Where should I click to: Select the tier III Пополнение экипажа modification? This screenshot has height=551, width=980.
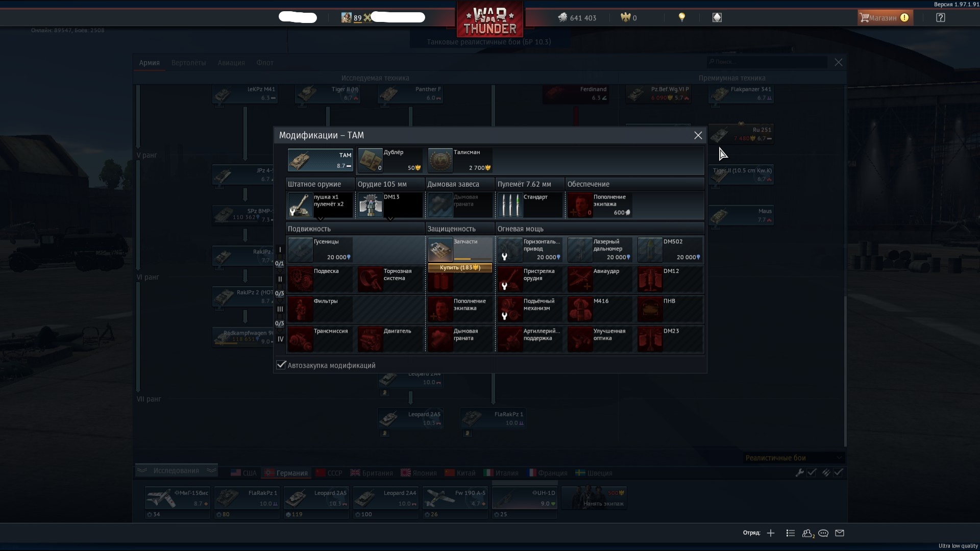pos(460,309)
